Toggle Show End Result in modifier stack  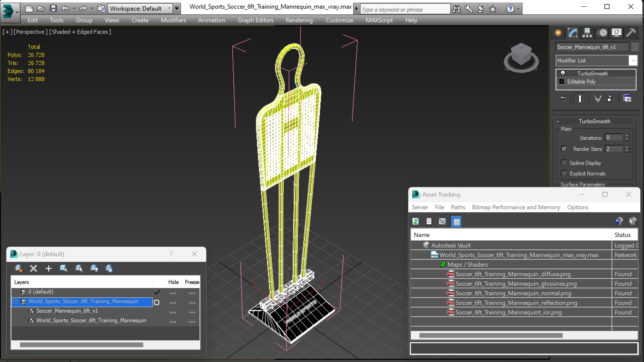click(580, 98)
